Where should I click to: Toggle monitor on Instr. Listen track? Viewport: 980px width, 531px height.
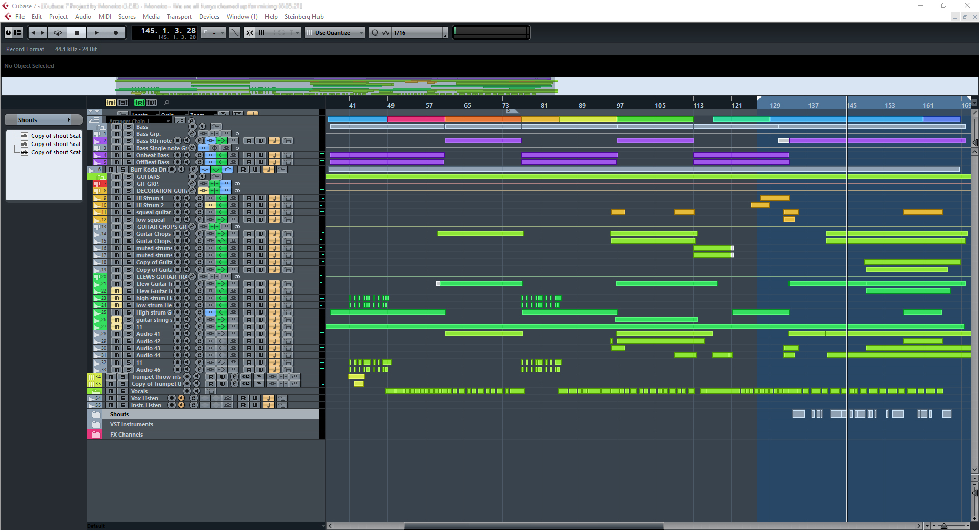point(181,405)
